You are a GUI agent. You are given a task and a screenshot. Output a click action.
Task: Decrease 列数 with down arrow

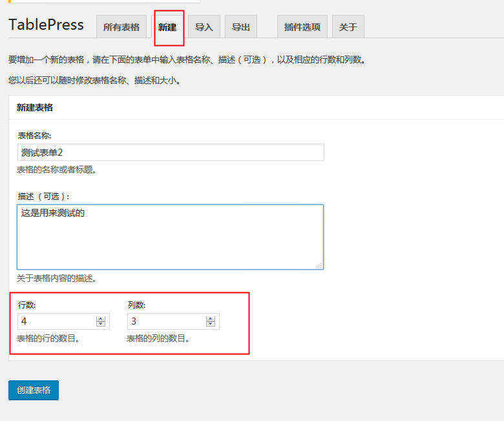tap(211, 324)
